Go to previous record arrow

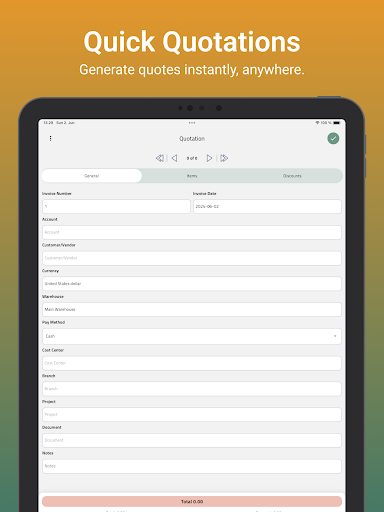click(x=174, y=158)
